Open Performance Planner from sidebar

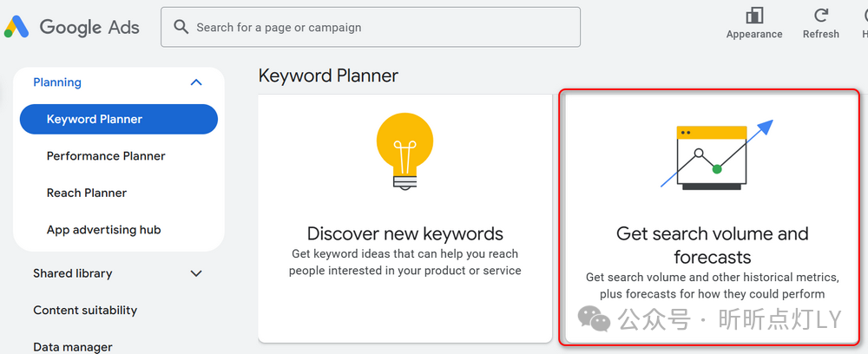coord(106,156)
